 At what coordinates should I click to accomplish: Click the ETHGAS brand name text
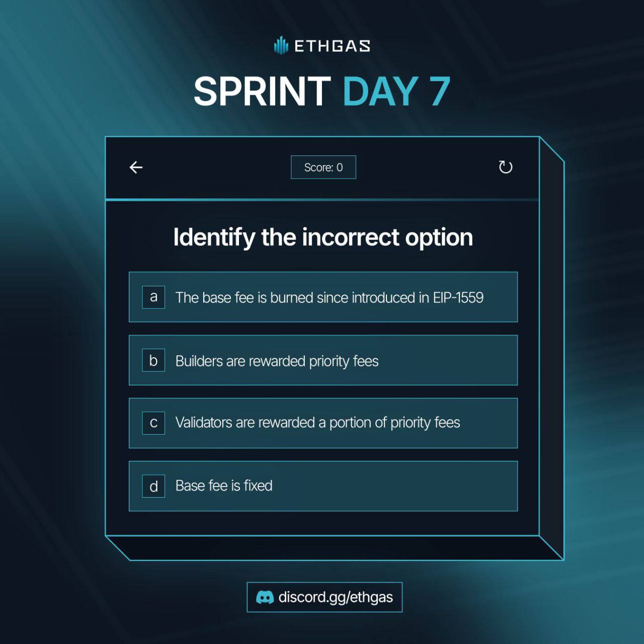pos(332,46)
